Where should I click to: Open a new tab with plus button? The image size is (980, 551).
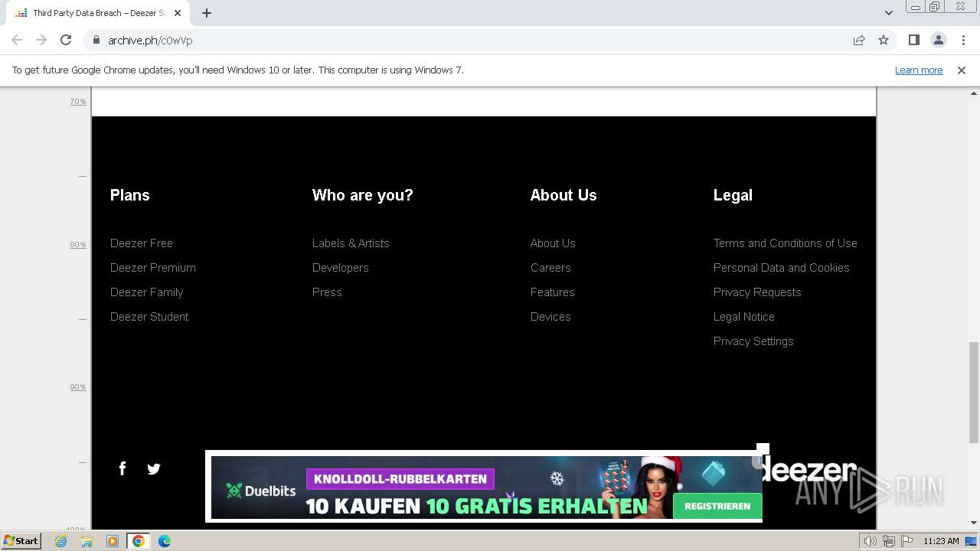207,13
